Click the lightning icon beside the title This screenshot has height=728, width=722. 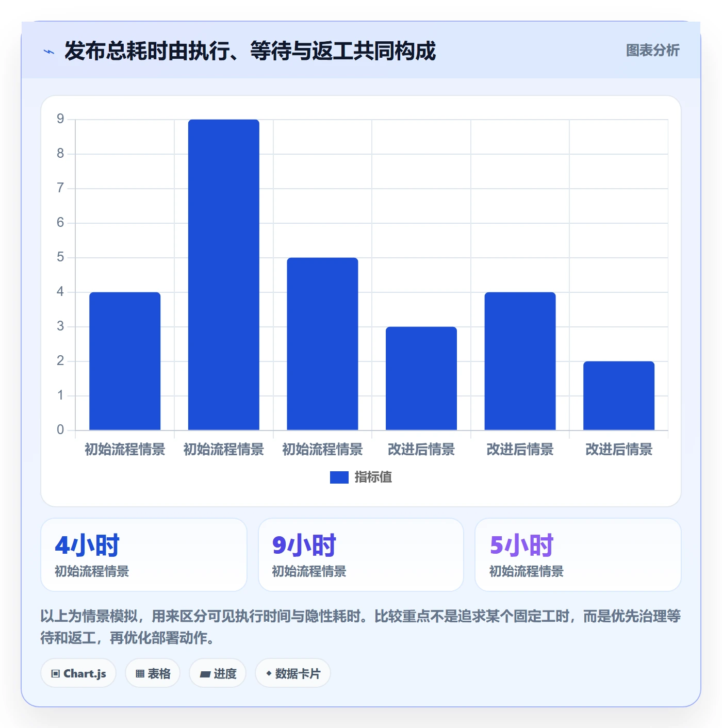(49, 52)
